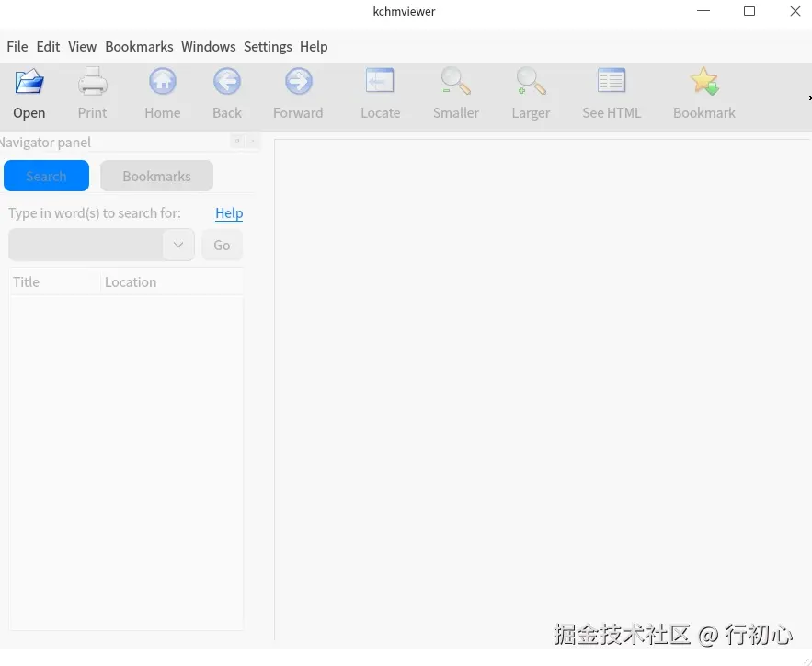The width and height of the screenshot is (812, 666).
Task: Close the Navigator panel button
Action: (x=253, y=141)
